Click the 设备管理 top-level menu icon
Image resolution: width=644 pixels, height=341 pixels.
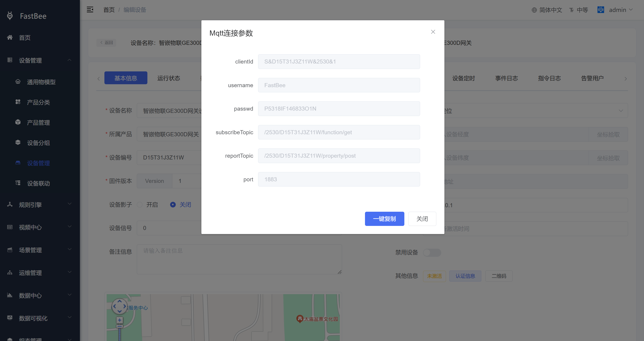pyautogui.click(x=10, y=60)
